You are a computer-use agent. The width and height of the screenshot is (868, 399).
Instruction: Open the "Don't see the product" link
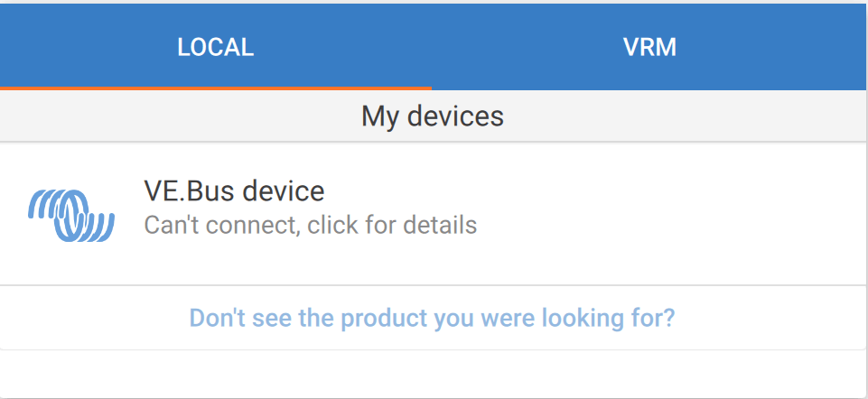[x=432, y=319]
